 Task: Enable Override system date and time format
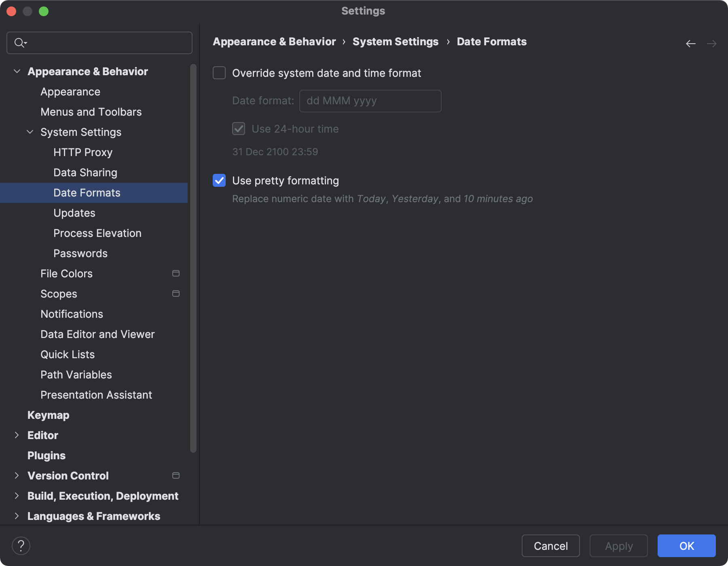[x=219, y=73]
